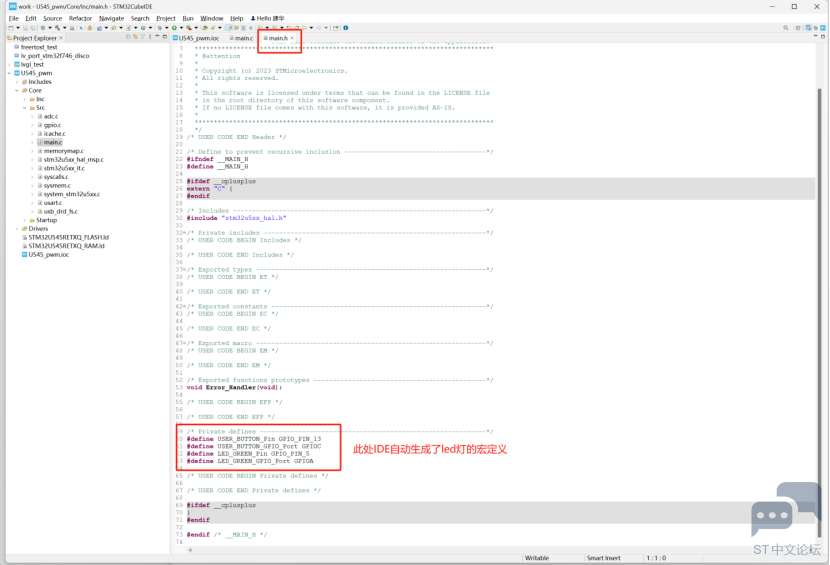Click Collapse All in Project Explorer
This screenshot has width=830, height=565.
pyautogui.click(x=128, y=37)
